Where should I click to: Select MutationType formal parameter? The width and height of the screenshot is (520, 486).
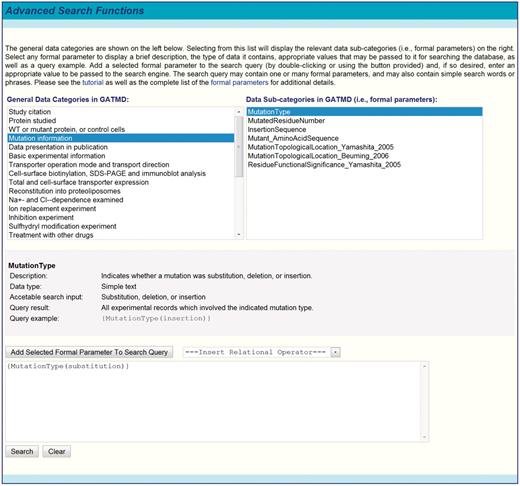coord(364,112)
